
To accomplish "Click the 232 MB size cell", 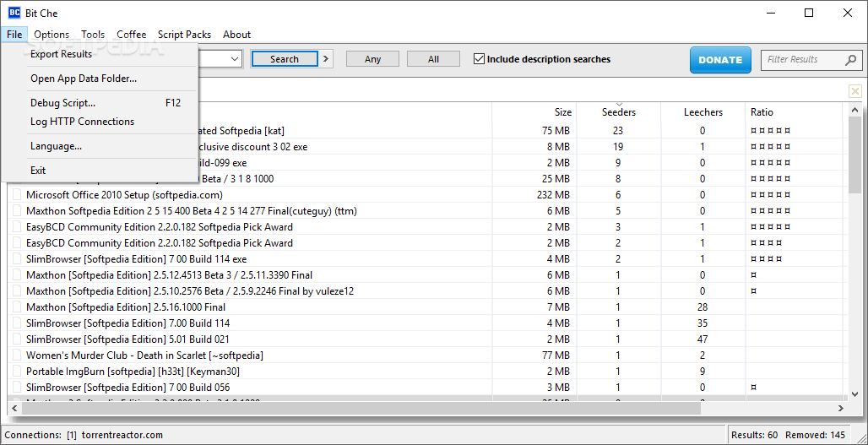I will (553, 195).
